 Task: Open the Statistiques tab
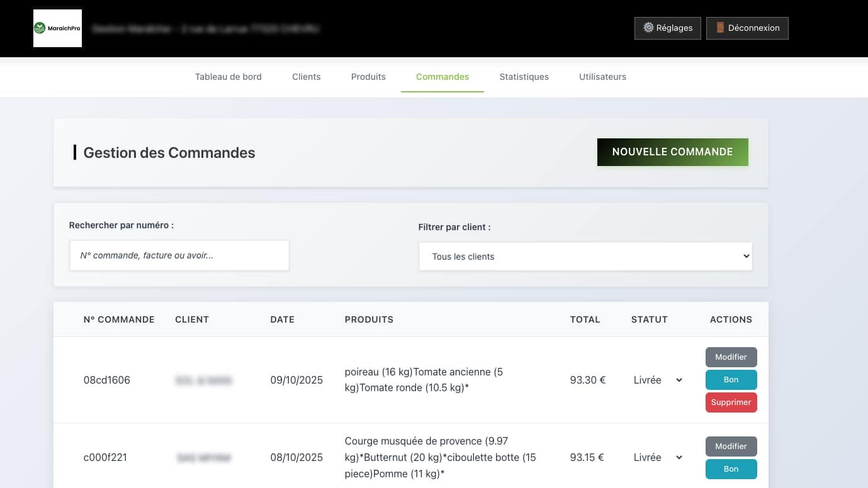coord(524,77)
